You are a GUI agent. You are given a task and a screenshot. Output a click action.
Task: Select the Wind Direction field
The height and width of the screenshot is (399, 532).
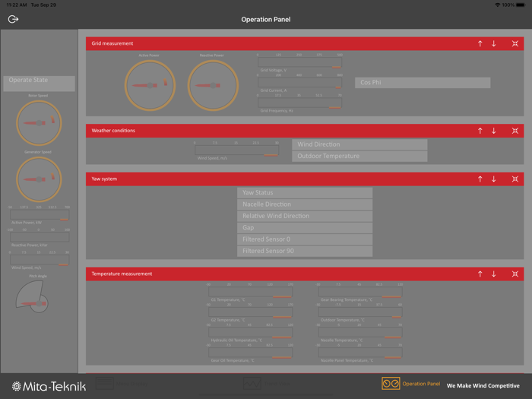tap(359, 144)
